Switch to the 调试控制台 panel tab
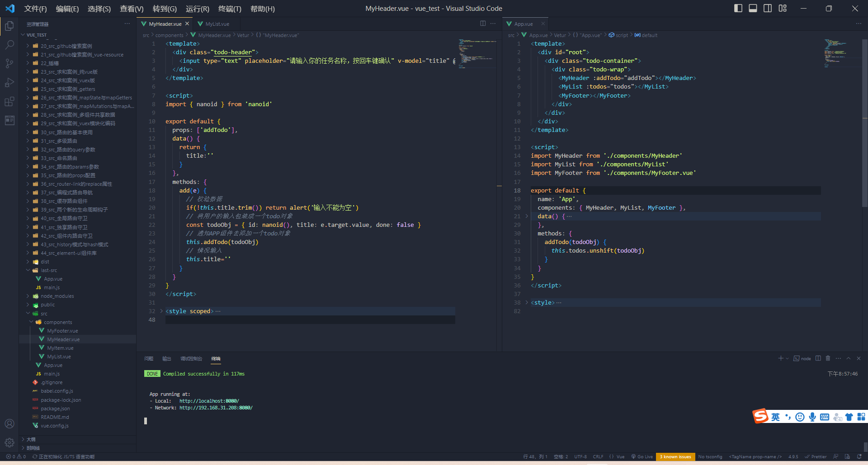868x465 pixels. point(191,358)
